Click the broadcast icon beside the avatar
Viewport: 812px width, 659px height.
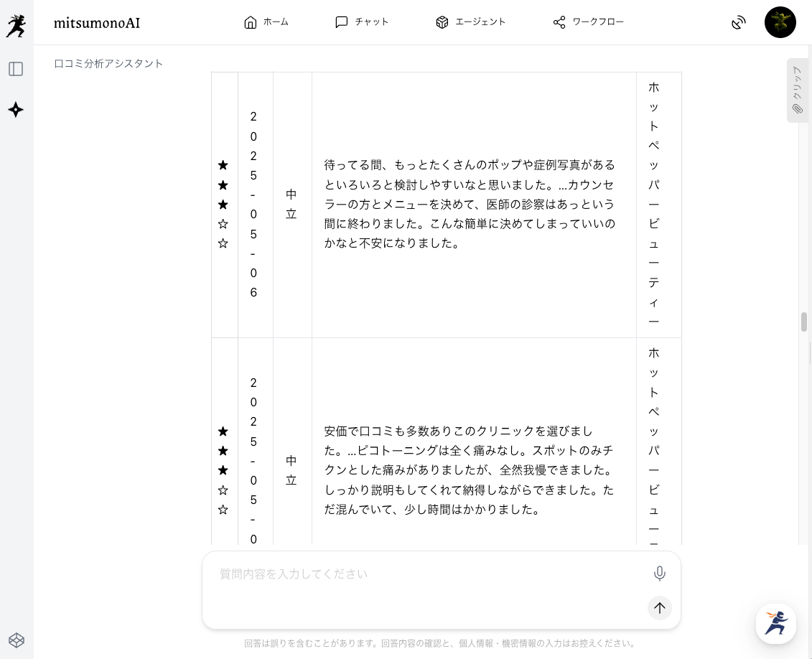click(738, 23)
